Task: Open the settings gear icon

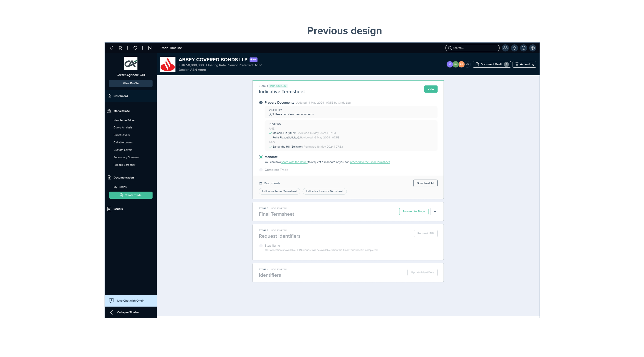Action: [x=533, y=48]
